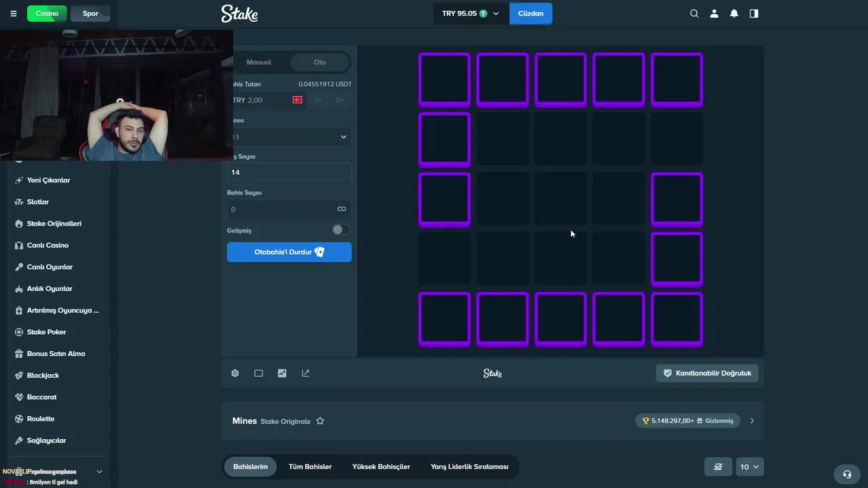Click the gems count field showing 14

pyautogui.click(x=289, y=172)
